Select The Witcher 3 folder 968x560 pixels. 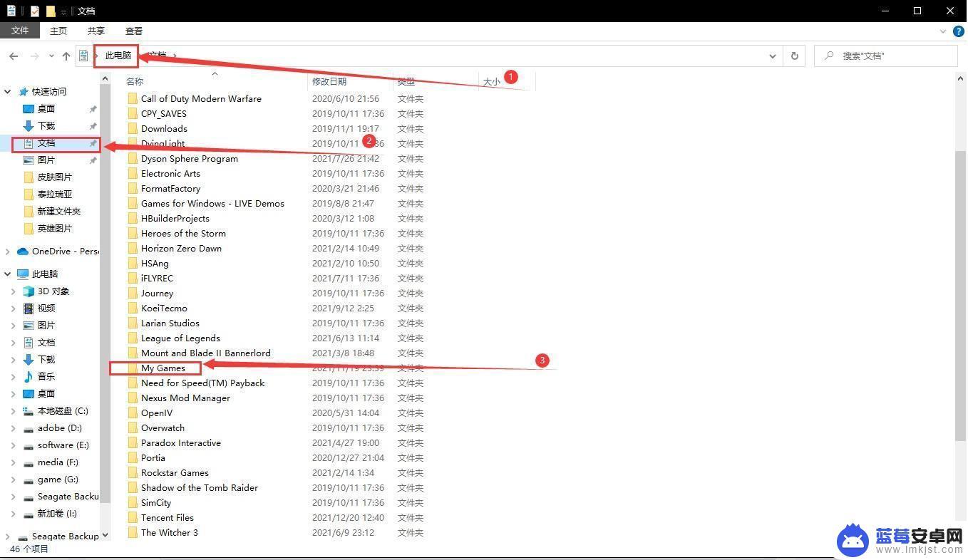(x=170, y=533)
